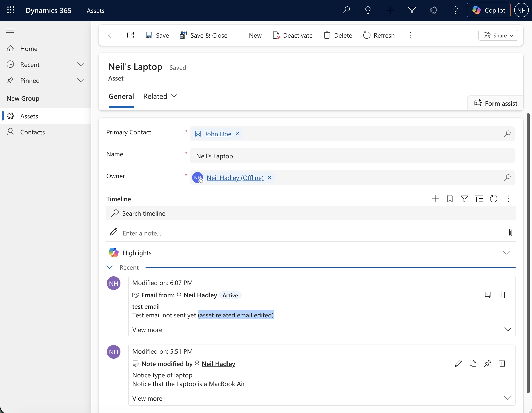Expand the Recent navigation group
The height and width of the screenshot is (413, 532).
(x=81, y=64)
